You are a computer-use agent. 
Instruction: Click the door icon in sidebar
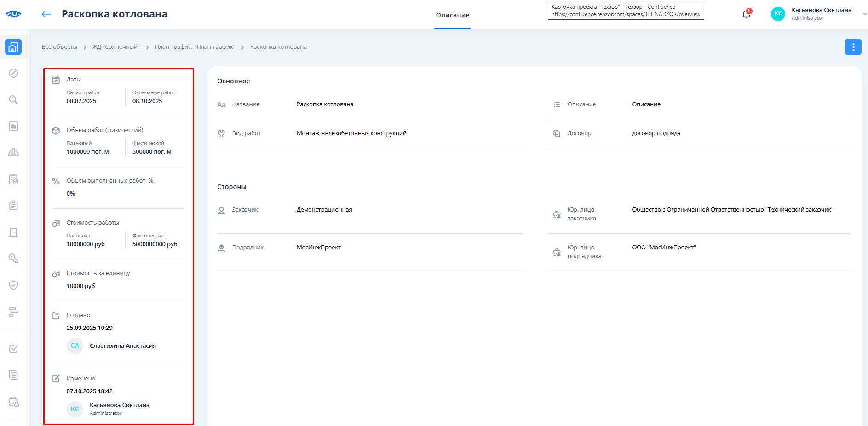(x=14, y=232)
